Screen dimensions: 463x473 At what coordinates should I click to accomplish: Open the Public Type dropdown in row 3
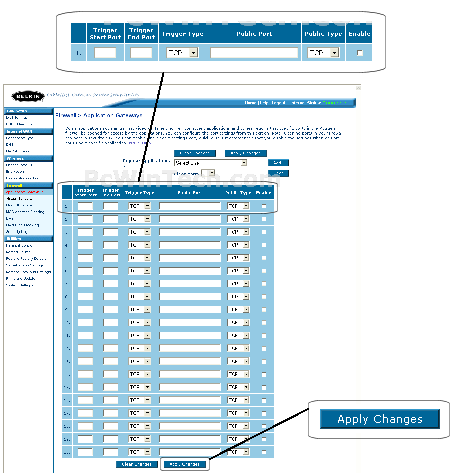point(238,232)
